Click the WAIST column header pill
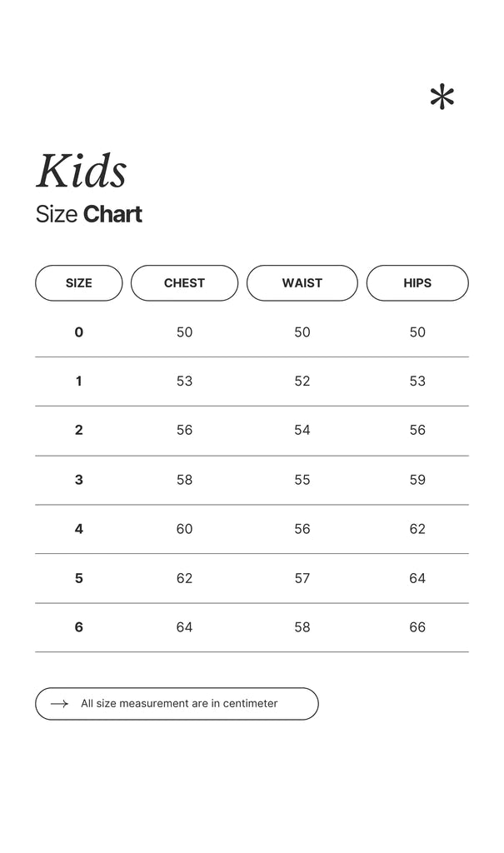Viewport: 504px width, 853px height. (302, 283)
